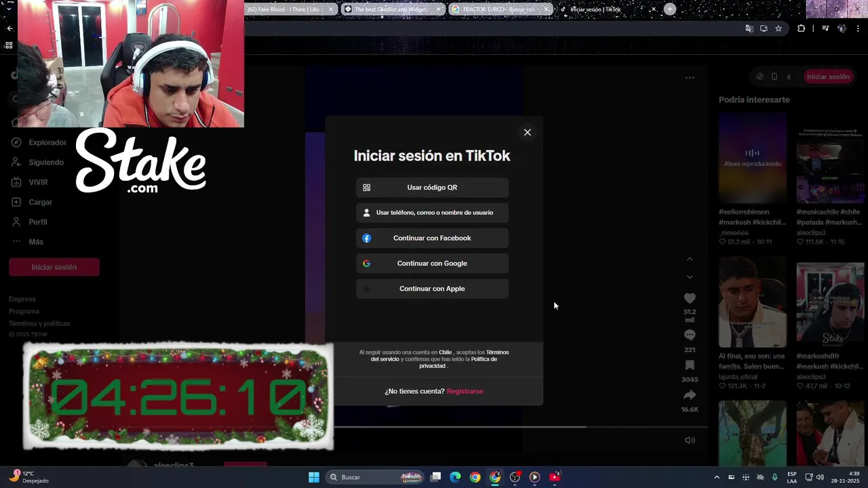Bookmark this page with star icon

[x=778, y=28]
